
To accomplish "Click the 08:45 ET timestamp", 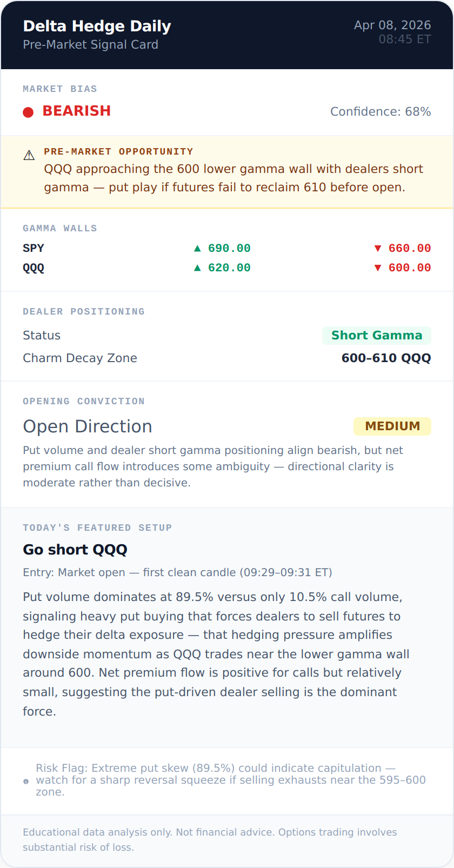I will click(405, 39).
